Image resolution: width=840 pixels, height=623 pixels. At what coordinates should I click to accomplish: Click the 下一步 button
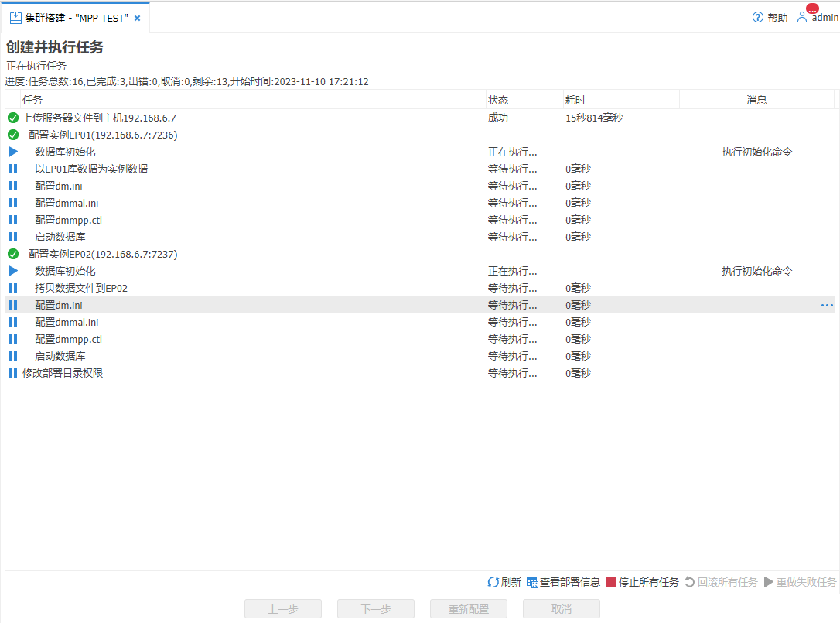(375, 608)
